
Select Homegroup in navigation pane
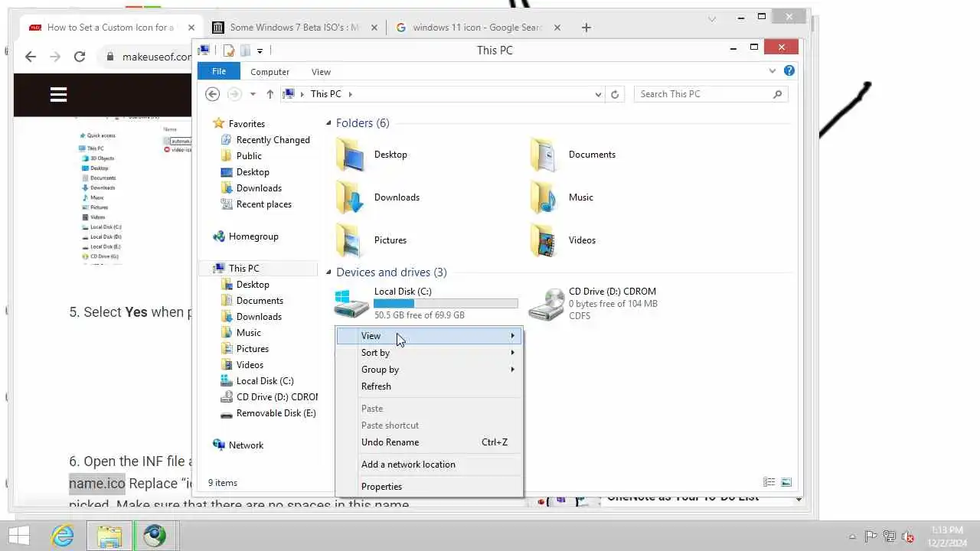pyautogui.click(x=246, y=236)
